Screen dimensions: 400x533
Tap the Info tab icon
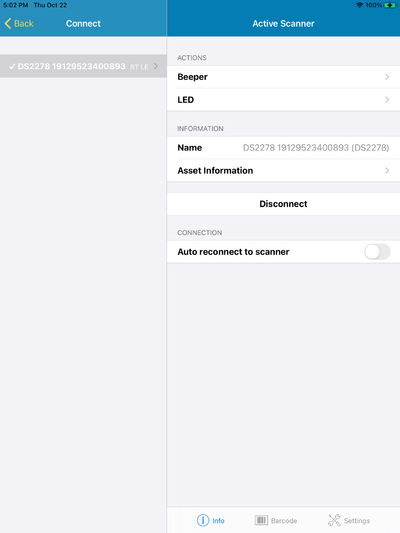pyautogui.click(x=203, y=520)
